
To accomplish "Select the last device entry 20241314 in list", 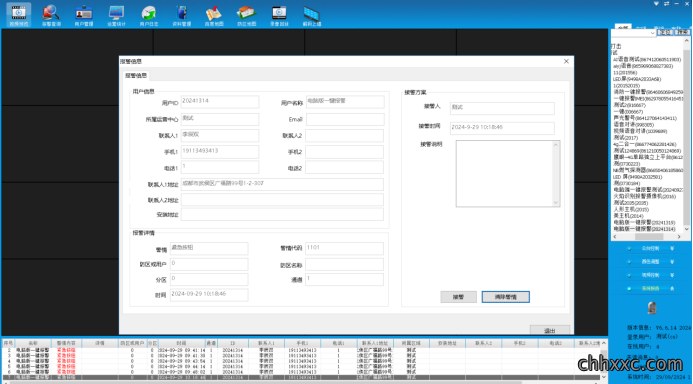I will coord(644,229).
